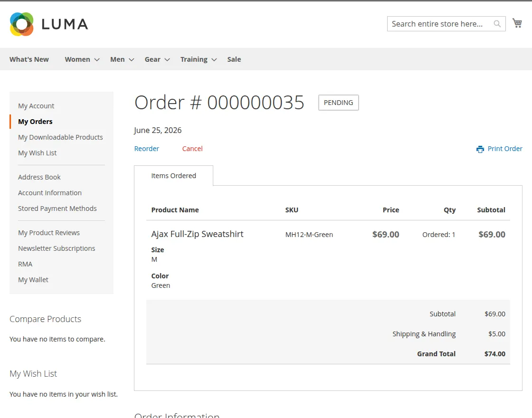Viewport: 532px width, 418px height.
Task: Open the shopping cart icon
Action: click(517, 23)
